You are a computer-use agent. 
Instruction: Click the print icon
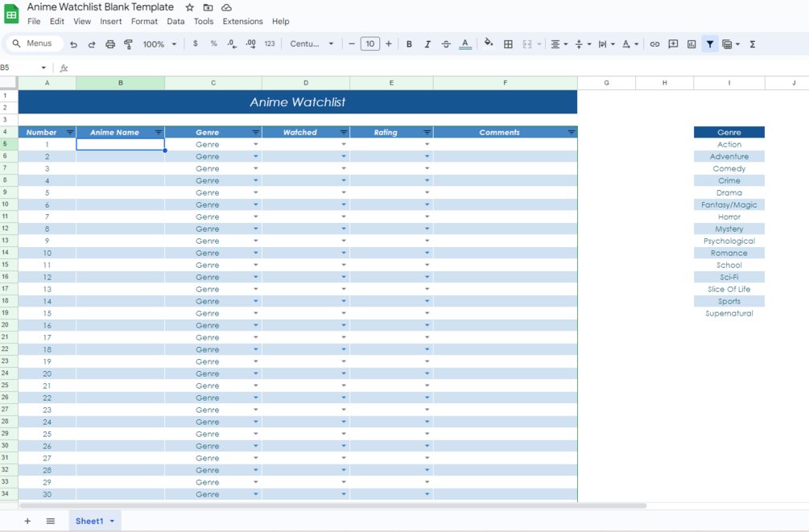110,44
